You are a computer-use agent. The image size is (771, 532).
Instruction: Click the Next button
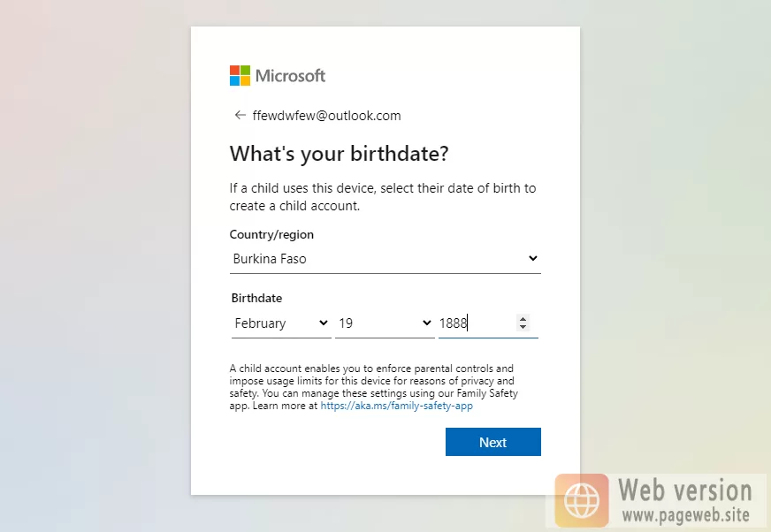(x=493, y=442)
